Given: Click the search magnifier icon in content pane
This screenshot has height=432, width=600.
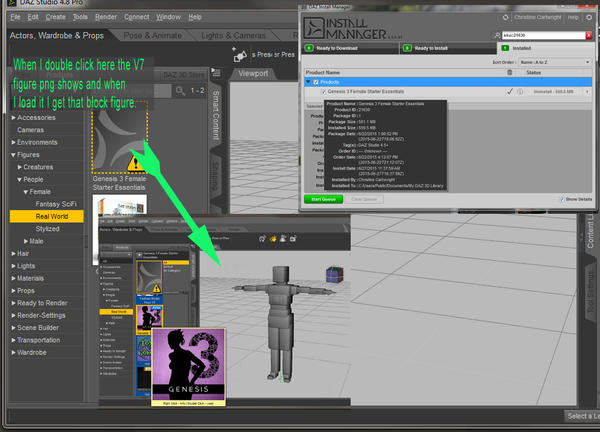Looking at the screenshot, I should [x=180, y=91].
